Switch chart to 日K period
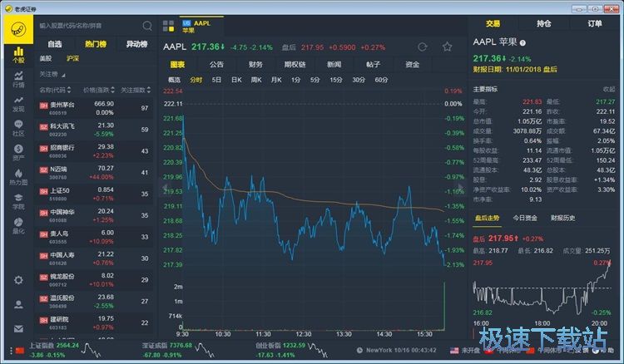The width and height of the screenshot is (624, 364). pyautogui.click(x=236, y=80)
